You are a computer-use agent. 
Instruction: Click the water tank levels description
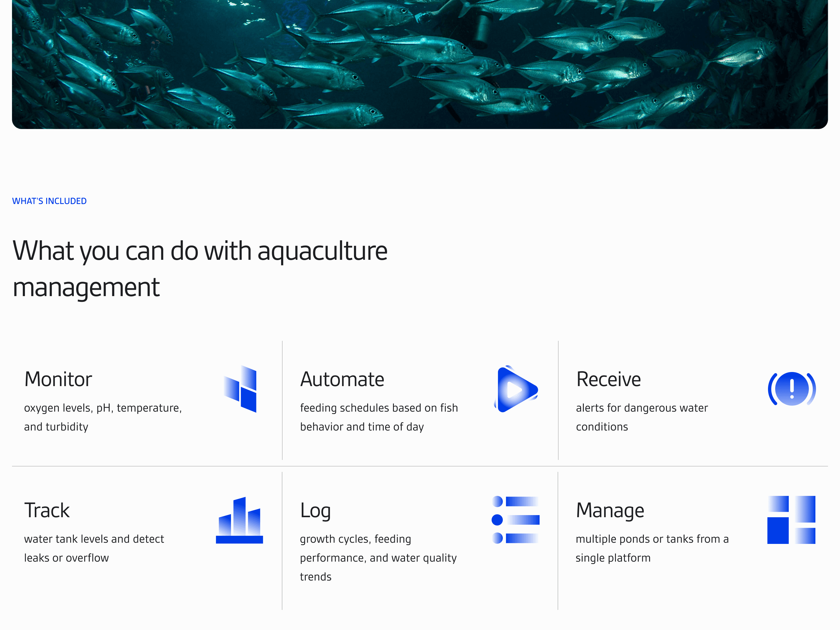tap(94, 548)
